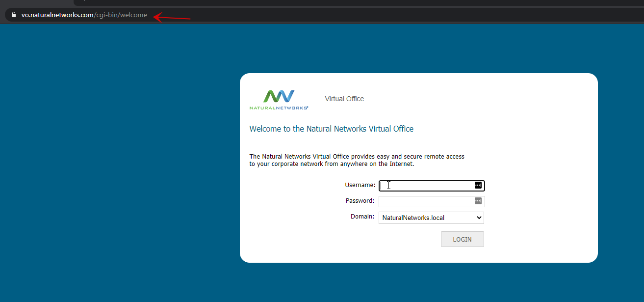Click the Username: label
Viewport: 644px width, 302px height.
pyautogui.click(x=360, y=185)
